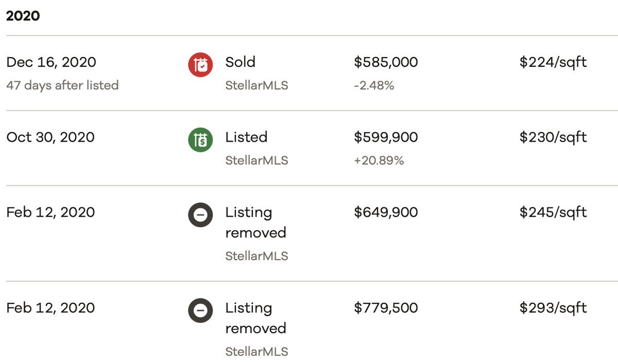Image resolution: width=618 pixels, height=364 pixels.
Task: Click the Dec 16, 2020 date
Action: 51,63
